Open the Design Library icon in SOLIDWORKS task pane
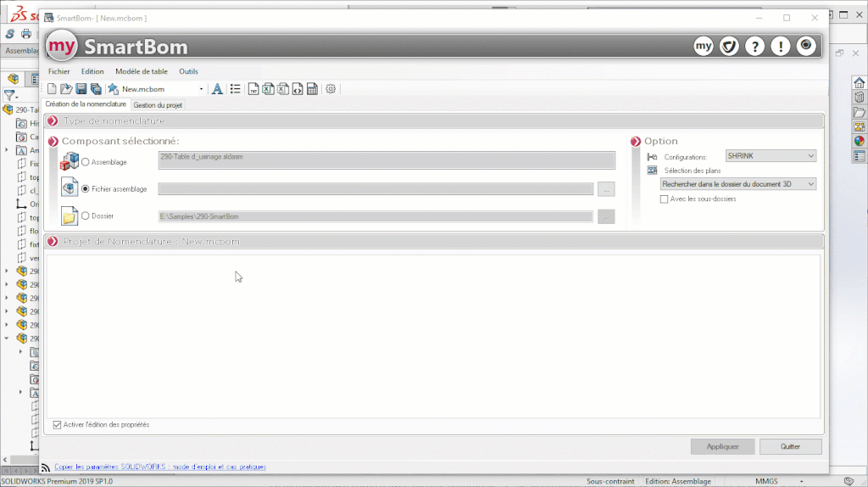The width and height of the screenshot is (868, 487). point(860,98)
